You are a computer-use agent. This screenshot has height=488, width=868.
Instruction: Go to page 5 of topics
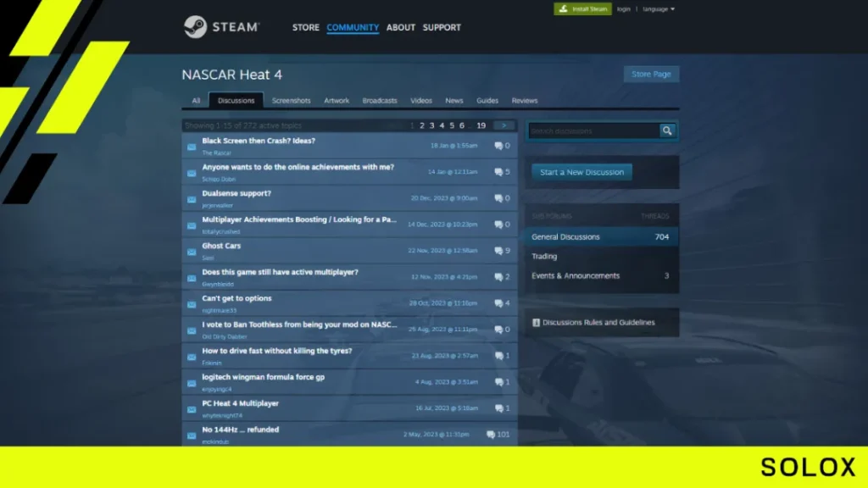tap(452, 125)
